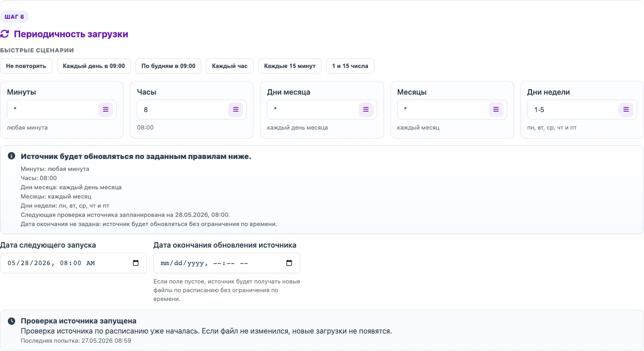Open the Hours field options menu icon

tap(236, 110)
